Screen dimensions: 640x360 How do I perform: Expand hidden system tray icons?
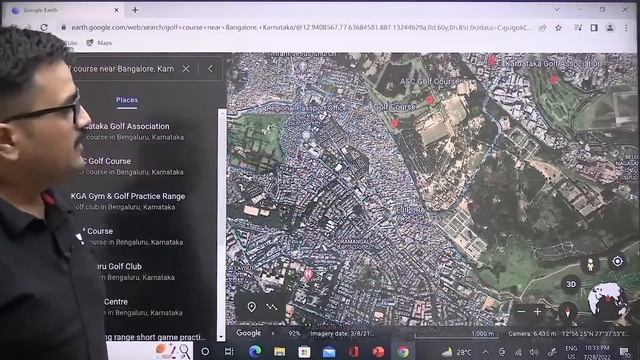pyautogui.click(x=486, y=351)
